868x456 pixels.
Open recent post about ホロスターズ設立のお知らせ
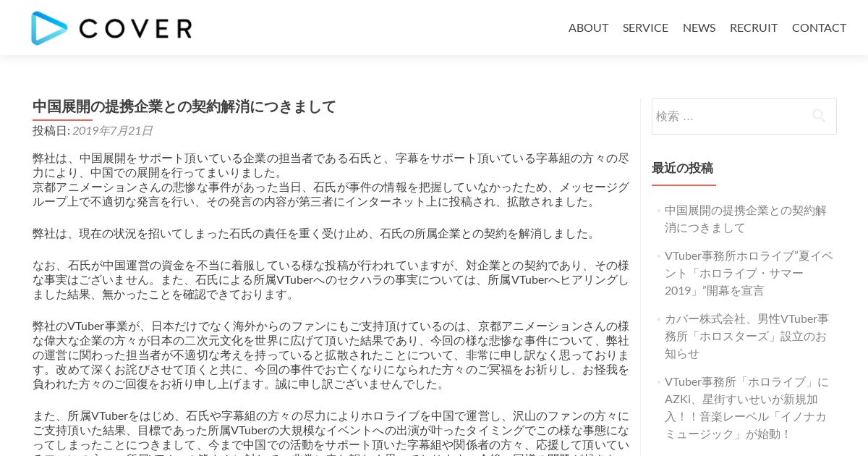(x=746, y=336)
